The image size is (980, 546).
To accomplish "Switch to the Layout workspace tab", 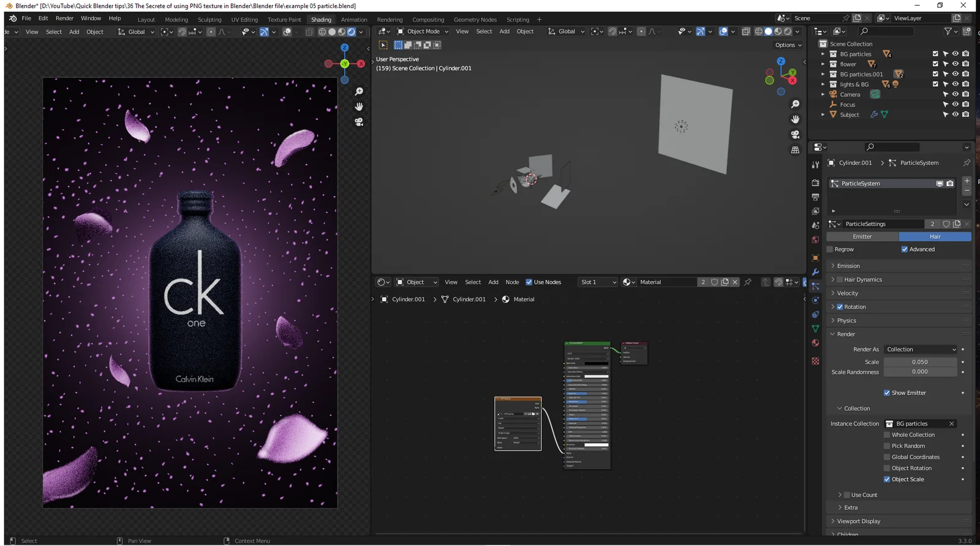I will [146, 20].
